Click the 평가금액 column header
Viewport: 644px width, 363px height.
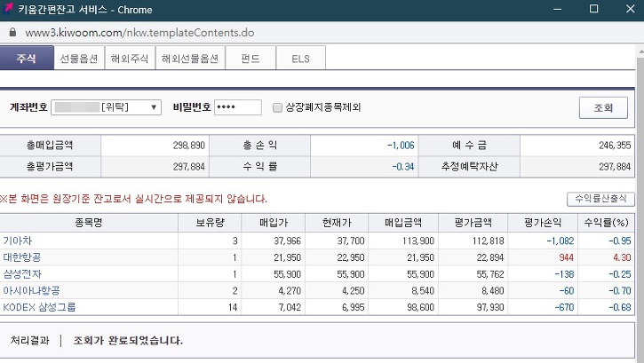click(473, 223)
